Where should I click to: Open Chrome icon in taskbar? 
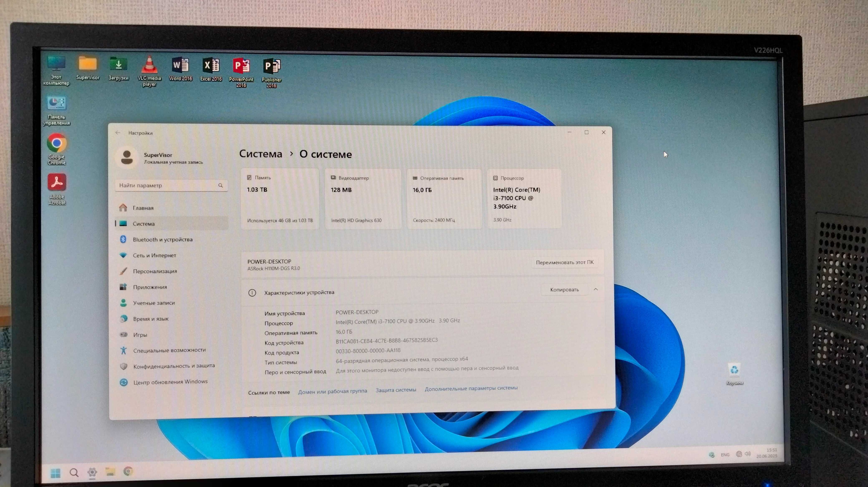(128, 471)
